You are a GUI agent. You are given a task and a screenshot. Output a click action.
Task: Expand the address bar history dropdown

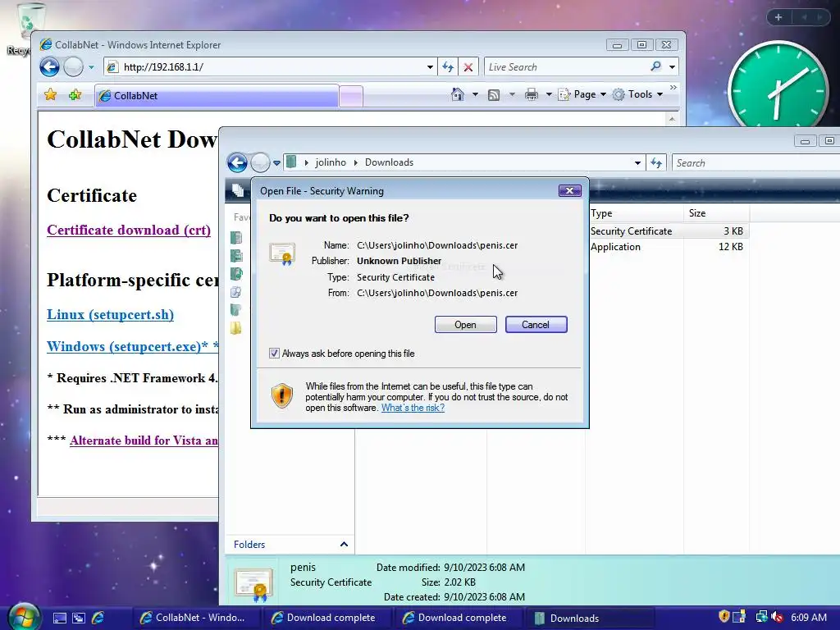click(430, 67)
